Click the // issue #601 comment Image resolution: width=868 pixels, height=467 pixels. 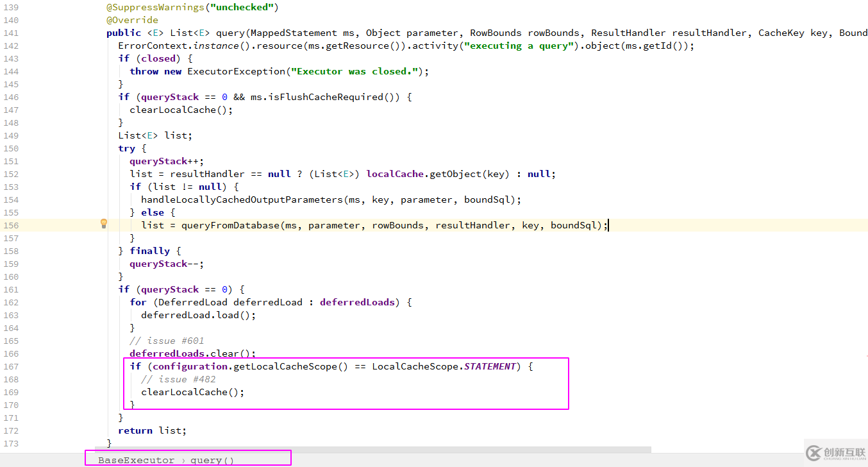[x=167, y=341]
